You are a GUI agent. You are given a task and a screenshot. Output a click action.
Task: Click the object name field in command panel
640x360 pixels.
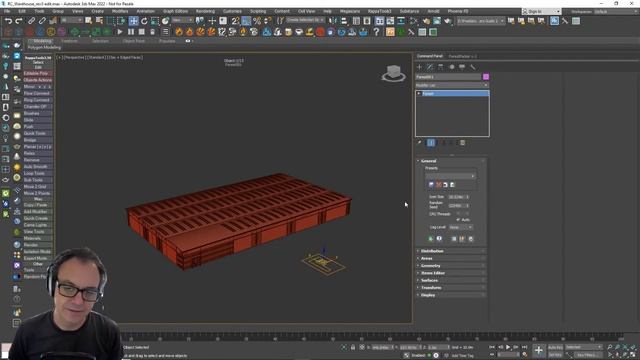point(448,77)
